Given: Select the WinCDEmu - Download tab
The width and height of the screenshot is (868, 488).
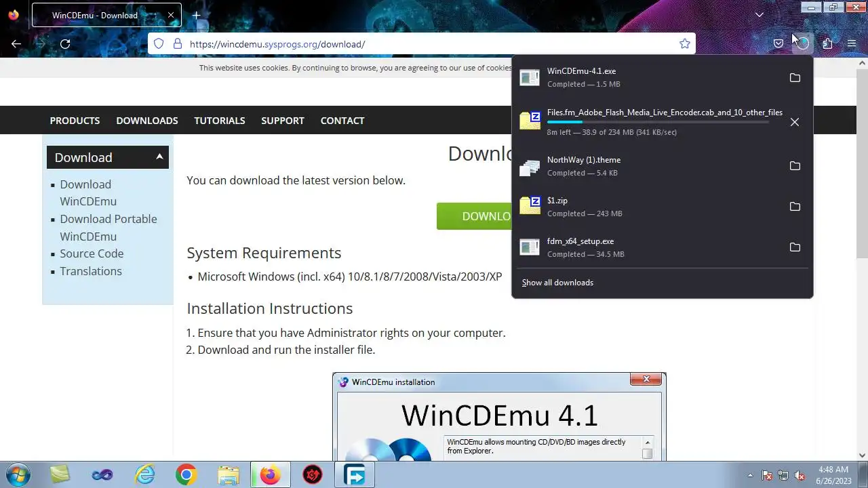Looking at the screenshot, I should tap(106, 15).
